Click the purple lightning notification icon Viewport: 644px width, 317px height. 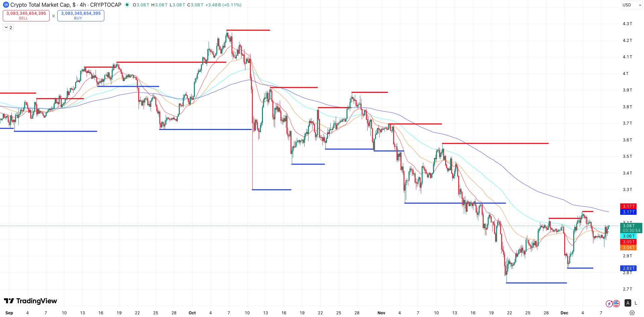point(609,303)
